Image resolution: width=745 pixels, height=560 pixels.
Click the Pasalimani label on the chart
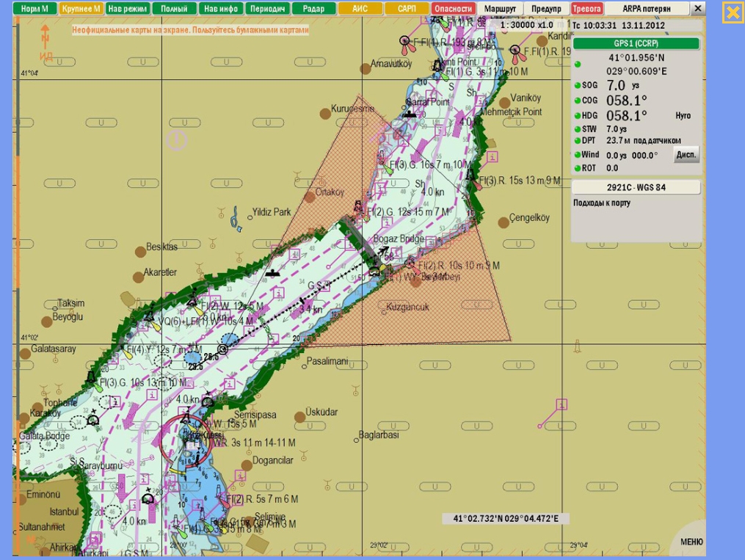click(x=327, y=361)
